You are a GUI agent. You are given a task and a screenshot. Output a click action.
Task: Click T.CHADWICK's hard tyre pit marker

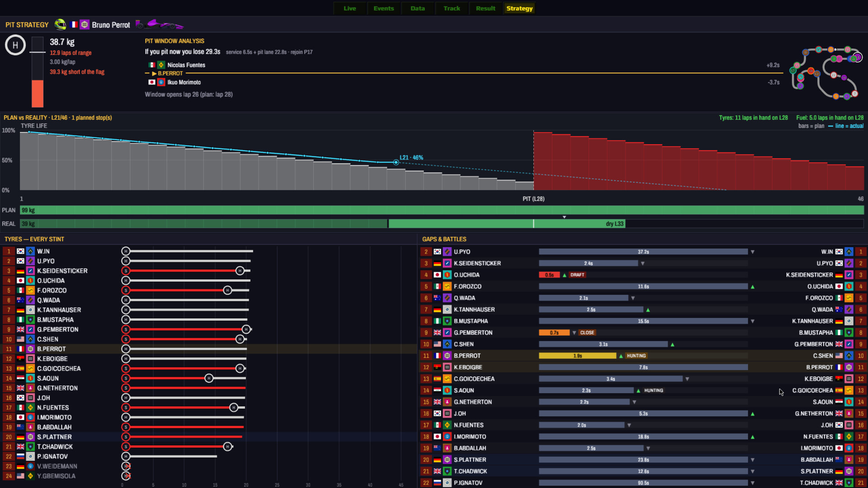227,446
